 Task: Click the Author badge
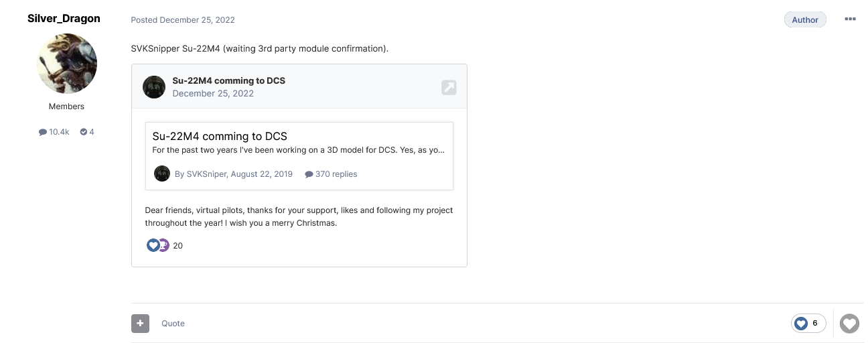pyautogui.click(x=805, y=20)
